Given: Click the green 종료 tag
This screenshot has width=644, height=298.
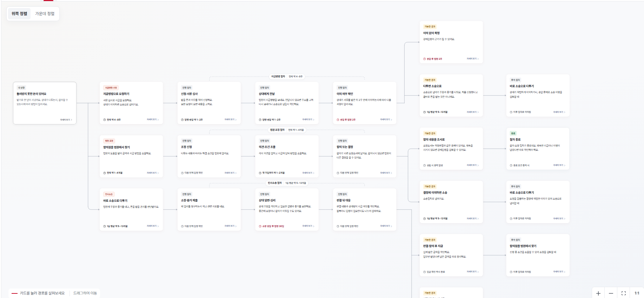Looking at the screenshot, I should pyautogui.click(x=513, y=134).
